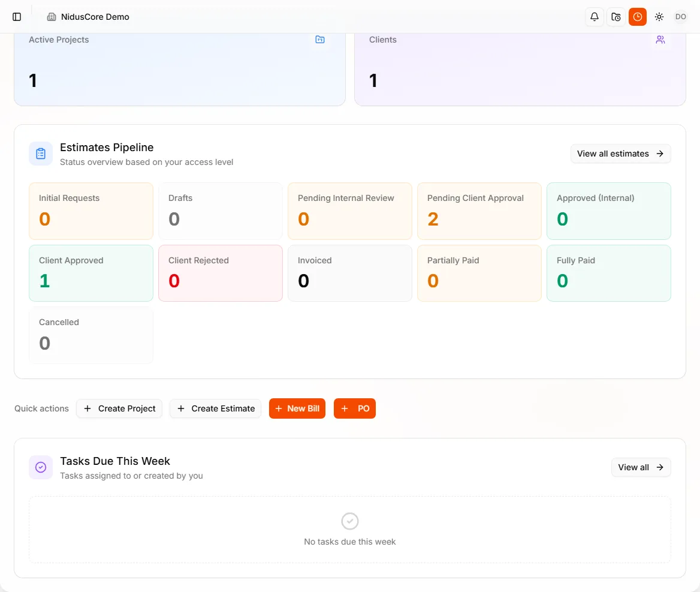The height and width of the screenshot is (592, 700).
Task: Click the Create Estimate quick action
Action: pyautogui.click(x=215, y=408)
